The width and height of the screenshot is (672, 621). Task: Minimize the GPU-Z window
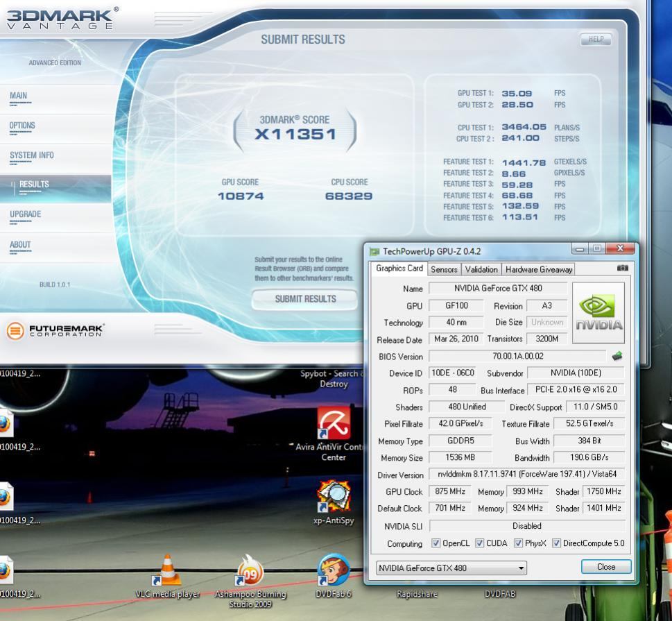[x=580, y=248]
